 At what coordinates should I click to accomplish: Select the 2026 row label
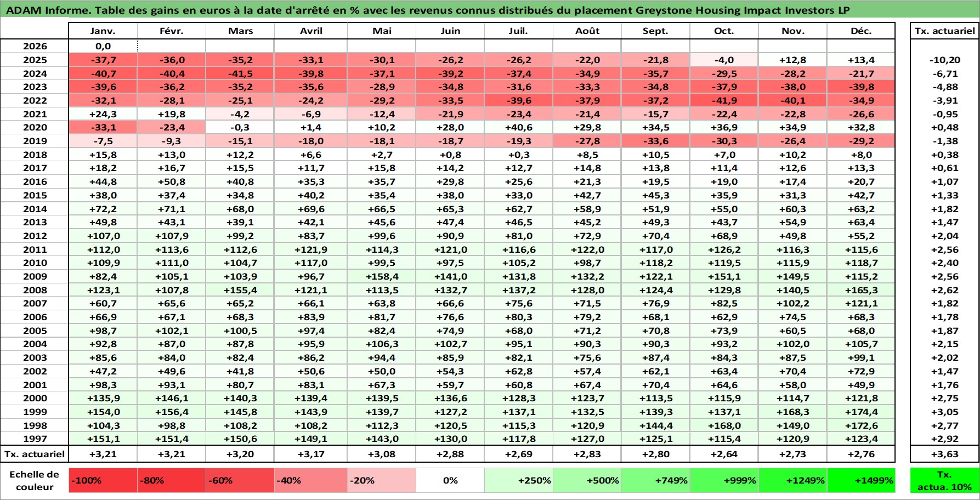point(35,46)
